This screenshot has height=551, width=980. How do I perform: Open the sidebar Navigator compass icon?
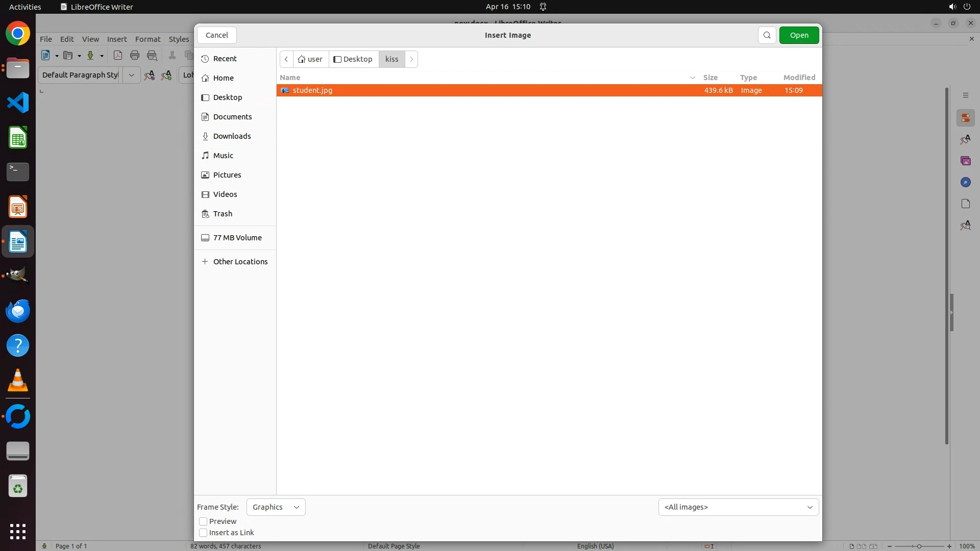point(965,183)
